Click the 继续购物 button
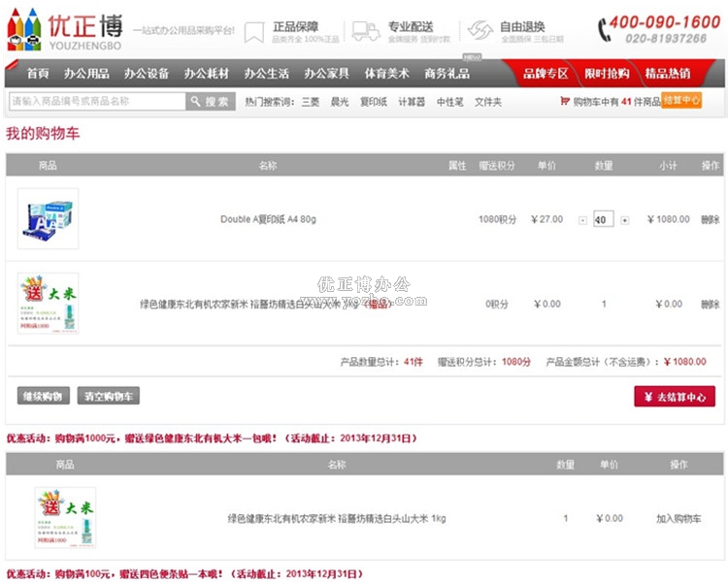 pyautogui.click(x=44, y=396)
